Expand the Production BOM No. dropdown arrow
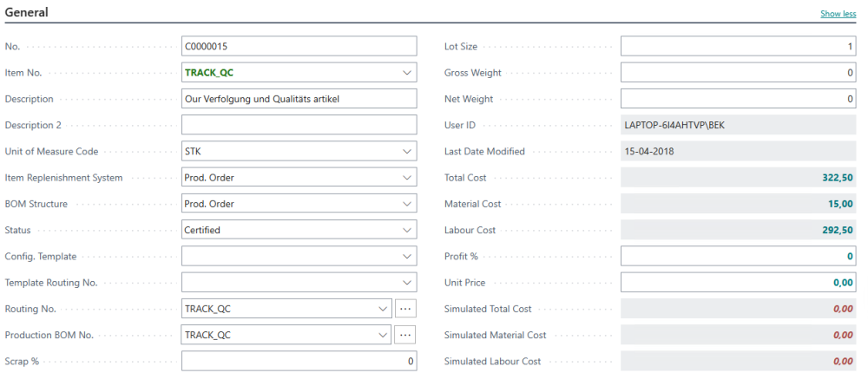 tap(383, 335)
